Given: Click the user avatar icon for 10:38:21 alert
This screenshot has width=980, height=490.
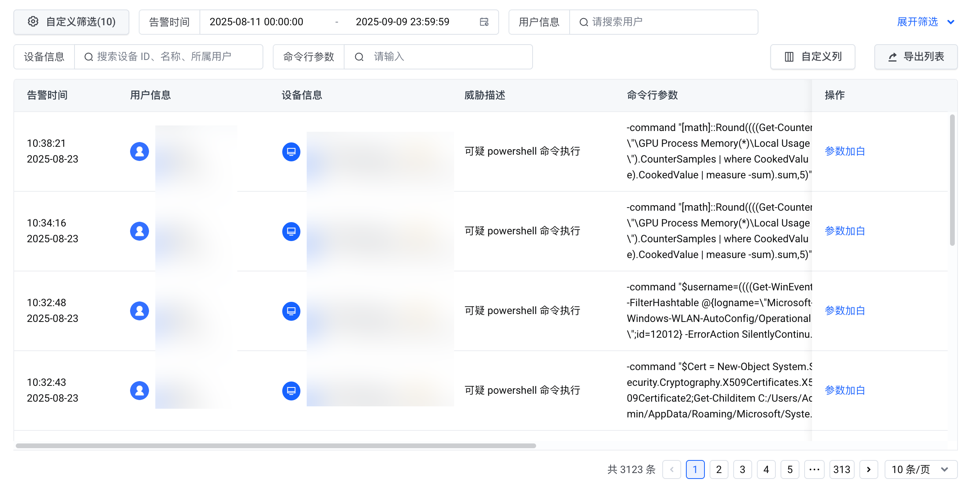Looking at the screenshot, I should (140, 151).
